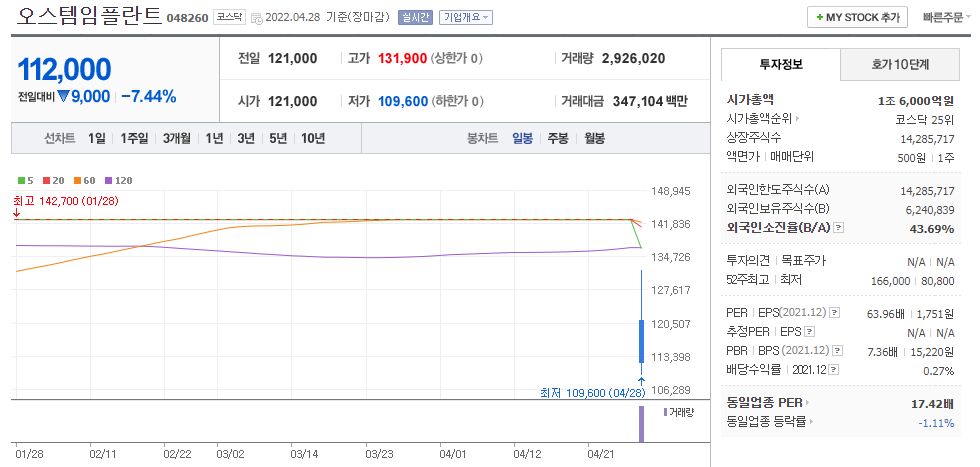Image resolution: width=980 pixels, height=467 pixels.
Task: Click the calendar clock icon beside 2022.04.28
Action: pos(257,18)
